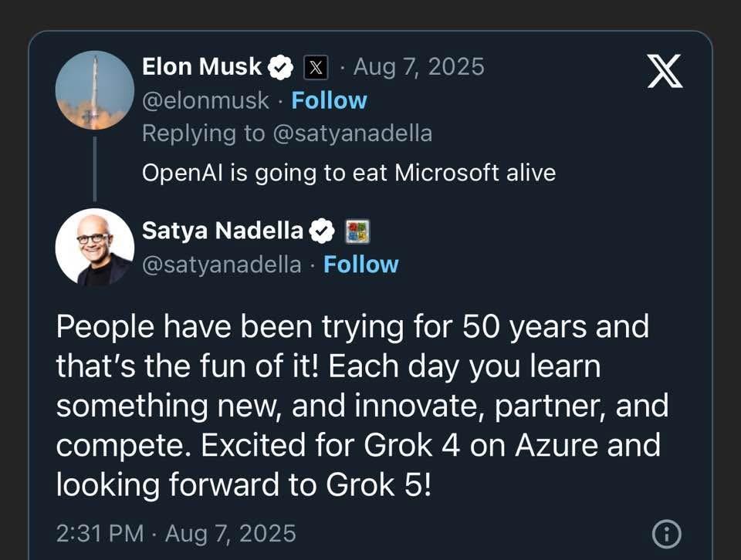This screenshot has height=560, width=741.
Task: Open the @elonmusk handle link
Action: tap(205, 101)
